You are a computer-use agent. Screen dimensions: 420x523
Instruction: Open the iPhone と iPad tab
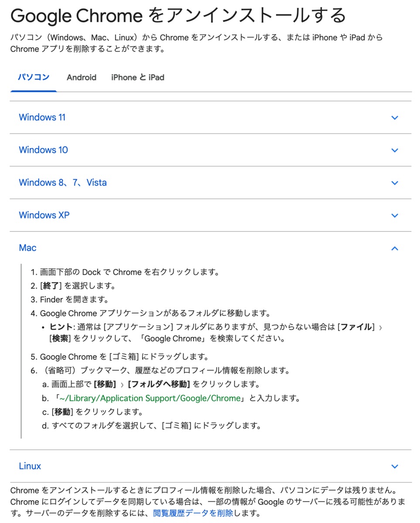pyautogui.click(x=138, y=78)
